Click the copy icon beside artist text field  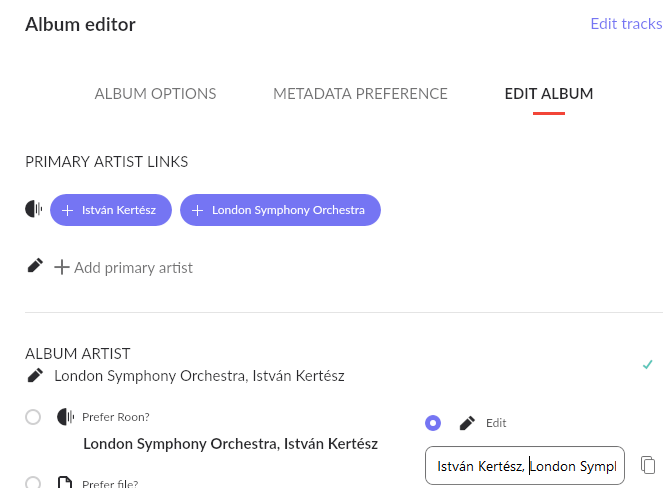pos(648,465)
